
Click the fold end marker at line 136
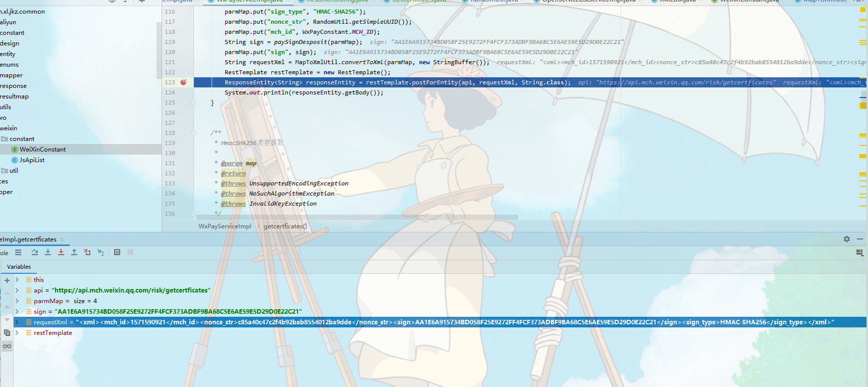tap(193, 214)
